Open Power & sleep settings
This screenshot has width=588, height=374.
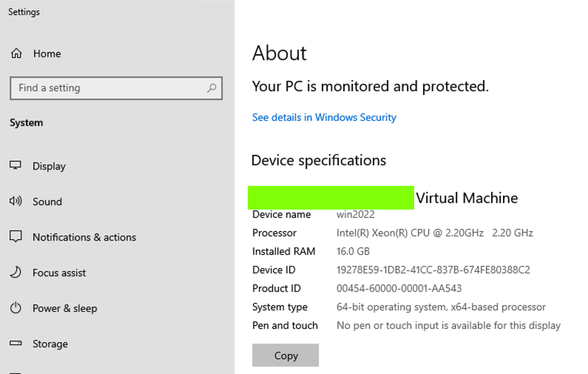coord(64,308)
